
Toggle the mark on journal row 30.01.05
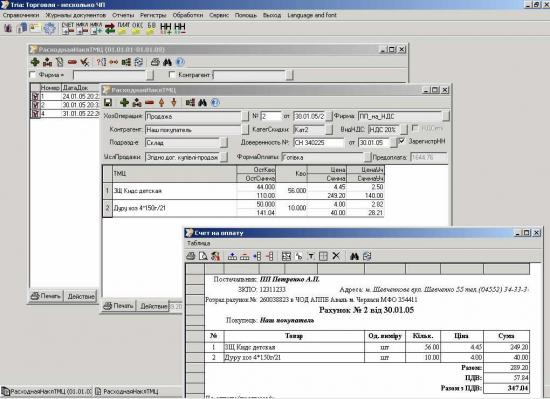[35, 105]
